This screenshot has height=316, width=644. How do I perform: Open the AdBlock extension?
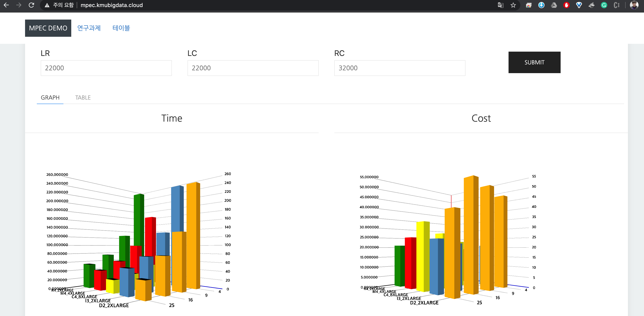tap(566, 5)
